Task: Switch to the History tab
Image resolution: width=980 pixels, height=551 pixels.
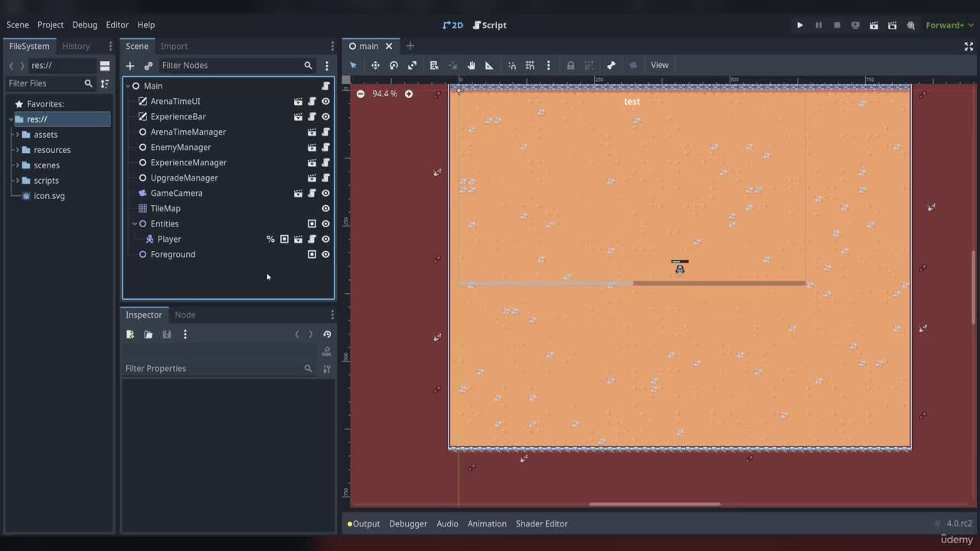Action: point(76,46)
